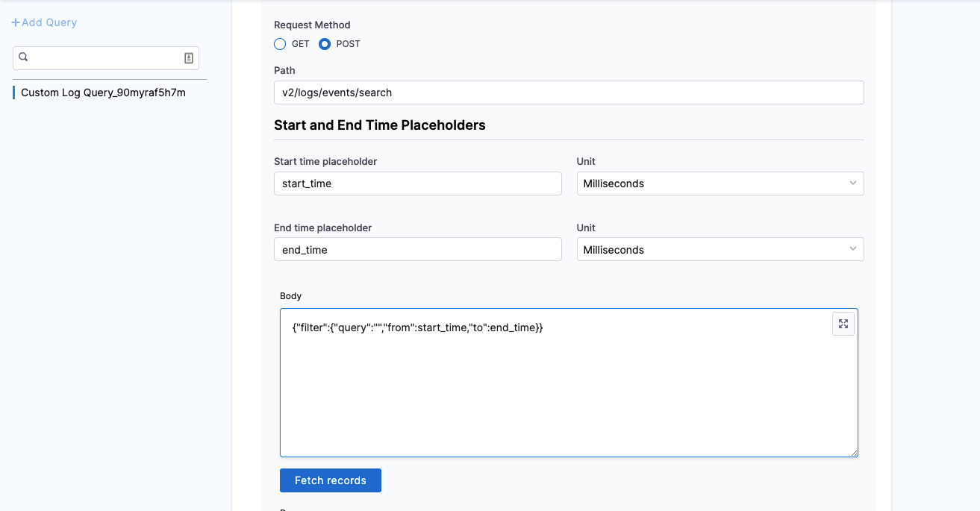The image size is (980, 511).
Task: Click the Start time placeholder field
Action: [x=417, y=184]
